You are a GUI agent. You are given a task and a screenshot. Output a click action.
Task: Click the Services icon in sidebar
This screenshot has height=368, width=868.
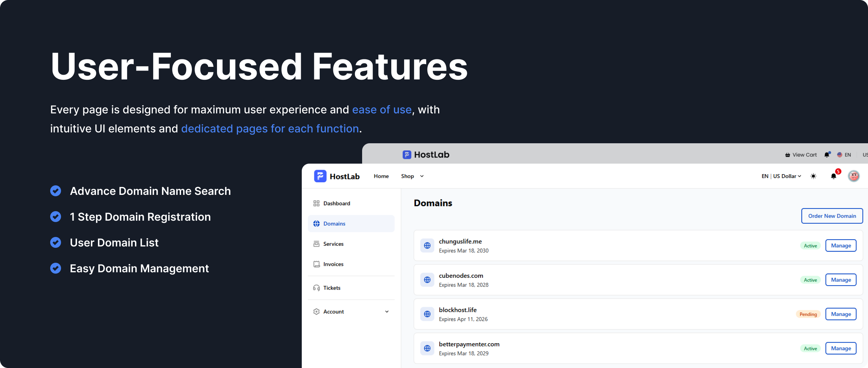(316, 244)
